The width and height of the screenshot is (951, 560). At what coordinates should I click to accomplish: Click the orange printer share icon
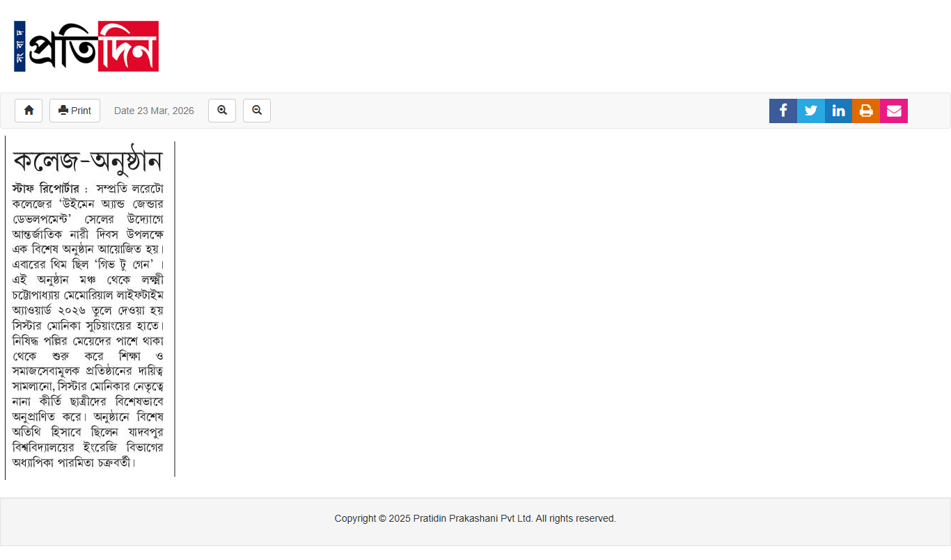coord(866,111)
